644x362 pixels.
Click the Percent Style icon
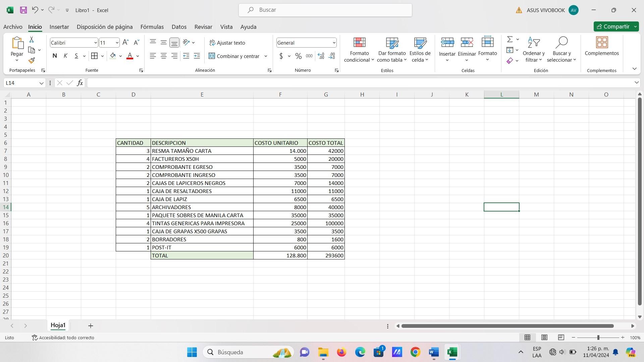(298, 56)
